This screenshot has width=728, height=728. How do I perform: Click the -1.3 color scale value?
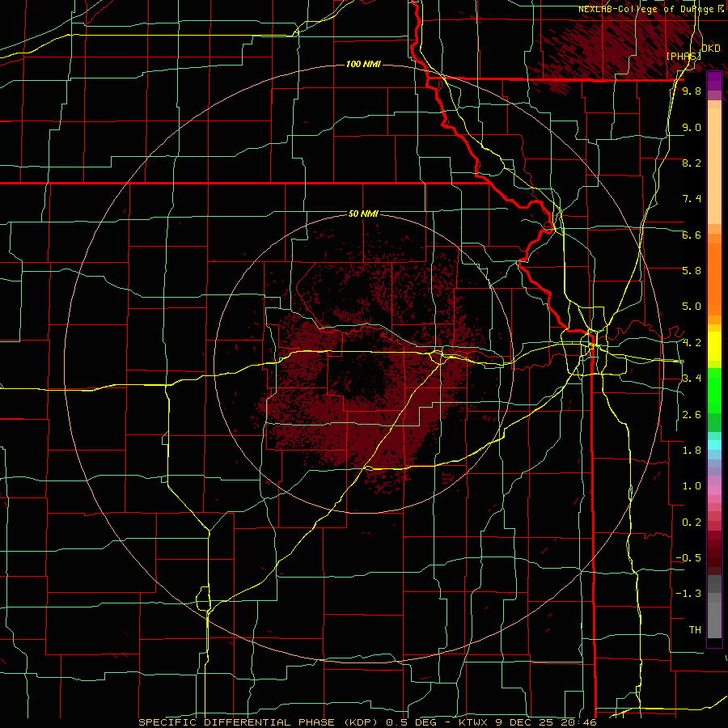point(688,594)
